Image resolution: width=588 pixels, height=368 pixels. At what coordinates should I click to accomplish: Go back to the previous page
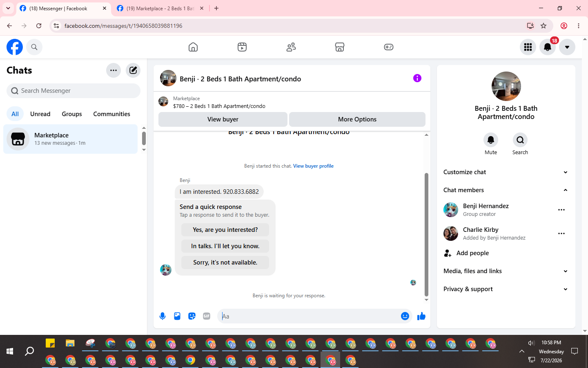tap(9, 26)
